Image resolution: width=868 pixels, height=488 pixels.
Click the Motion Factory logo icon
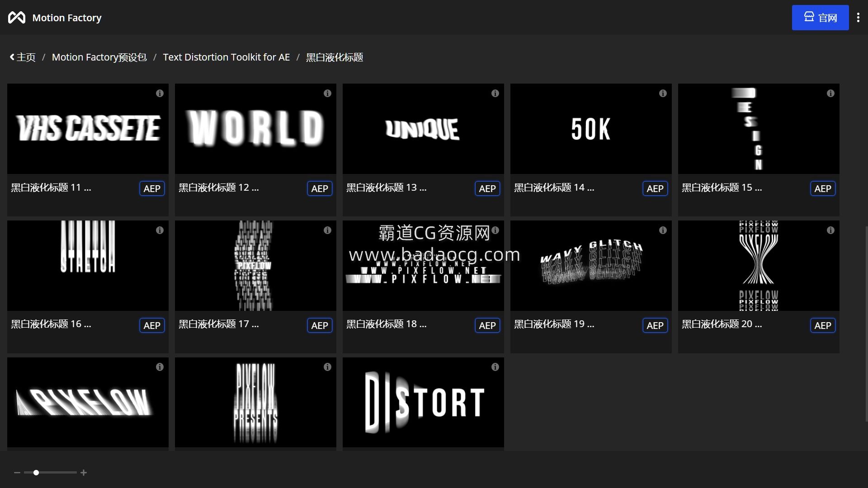(17, 18)
